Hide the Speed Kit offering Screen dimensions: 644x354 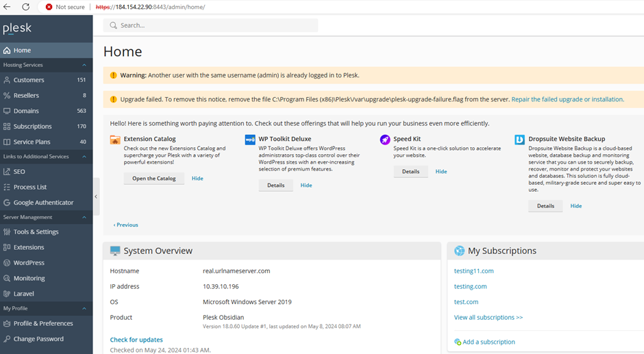coord(441,171)
